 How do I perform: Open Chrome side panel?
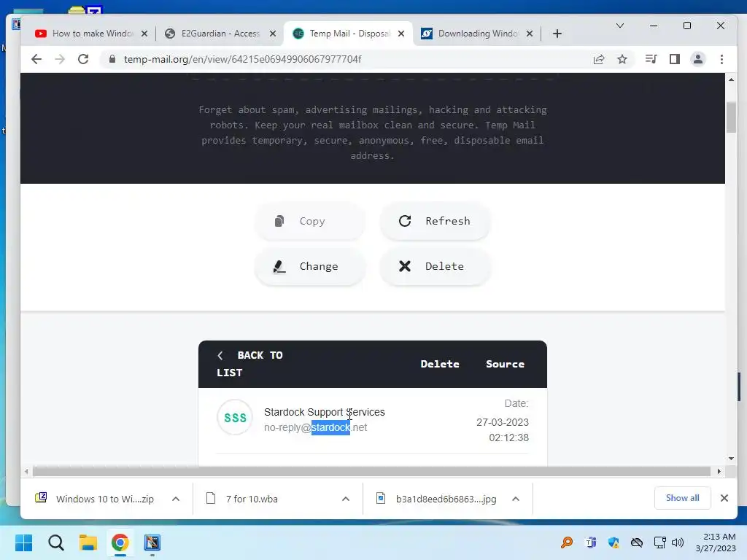(675, 59)
